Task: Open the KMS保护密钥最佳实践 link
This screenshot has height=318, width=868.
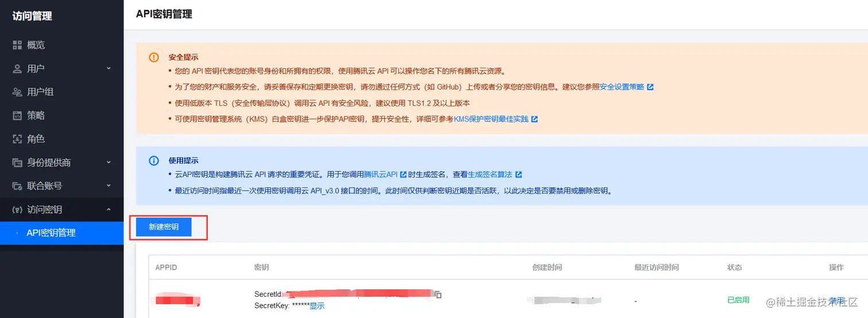Action: pyautogui.click(x=491, y=119)
